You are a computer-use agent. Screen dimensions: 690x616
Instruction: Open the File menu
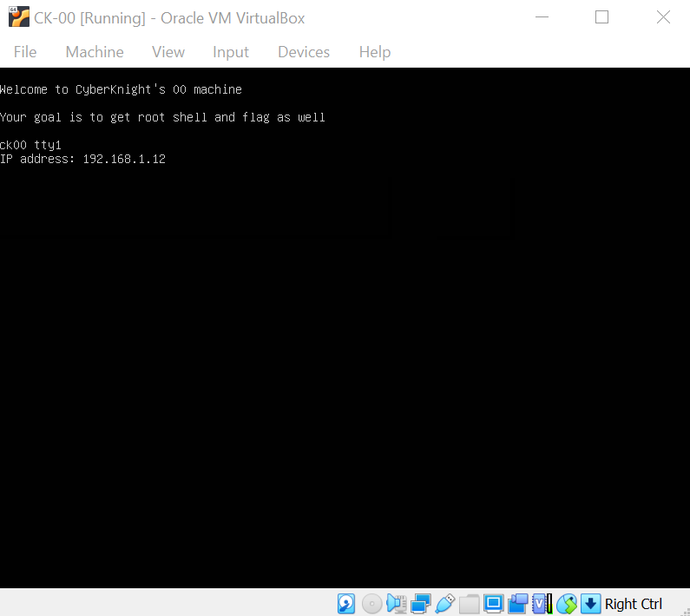25,52
